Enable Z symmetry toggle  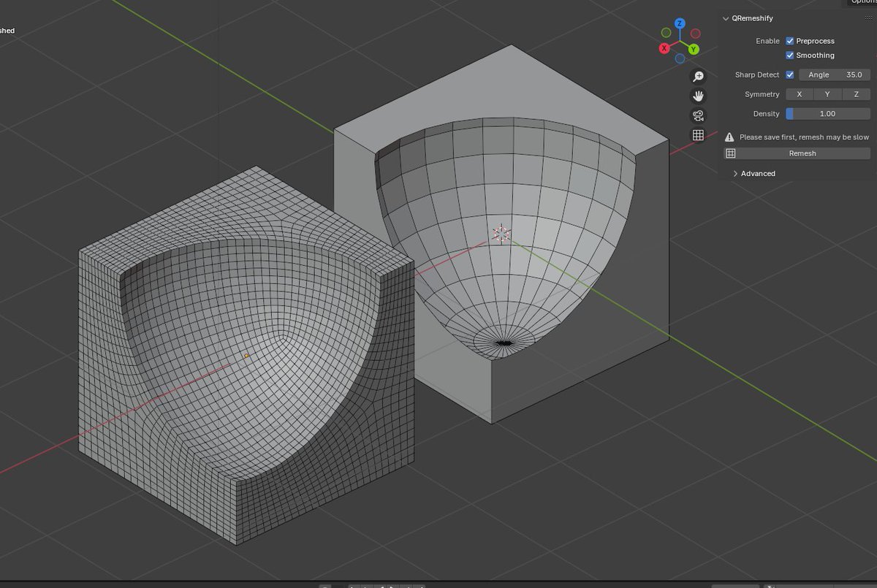click(x=856, y=94)
